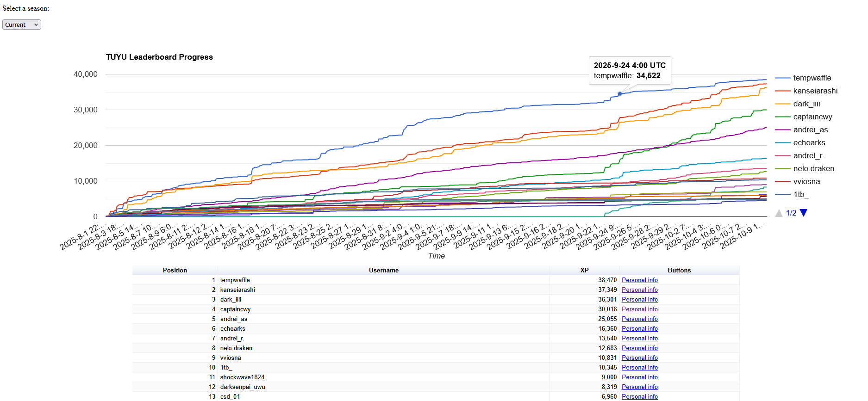
Task: Open Personal info for darksenpai_uwu
Action: [x=640, y=387]
